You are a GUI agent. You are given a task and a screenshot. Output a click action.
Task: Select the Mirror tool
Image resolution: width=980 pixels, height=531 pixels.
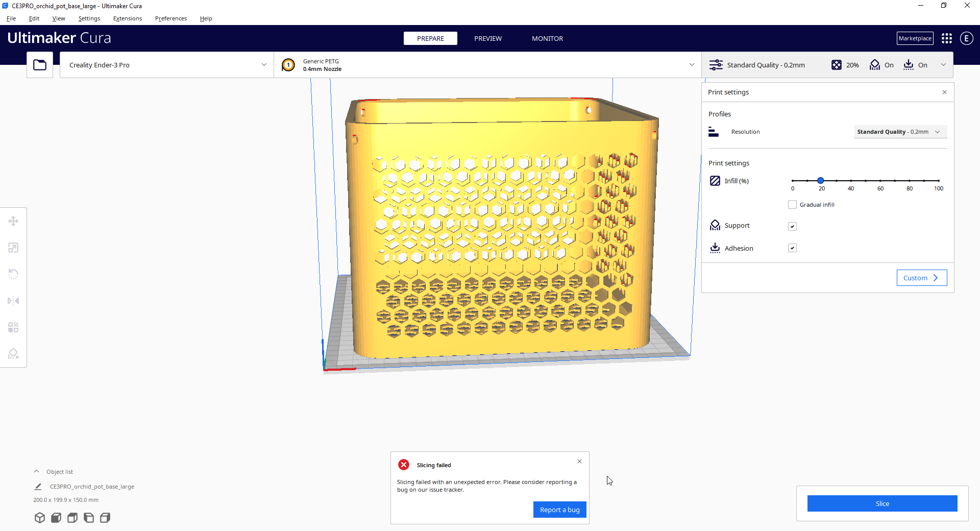[13, 301]
